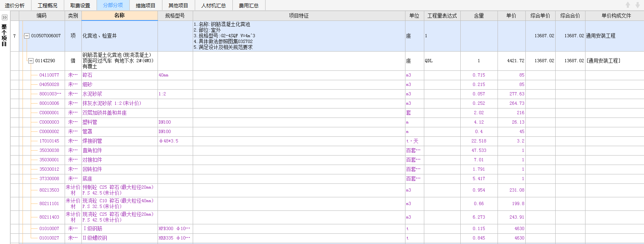Open the 费用汇总 tab
This screenshot has height=244, width=644.
[x=249, y=5]
